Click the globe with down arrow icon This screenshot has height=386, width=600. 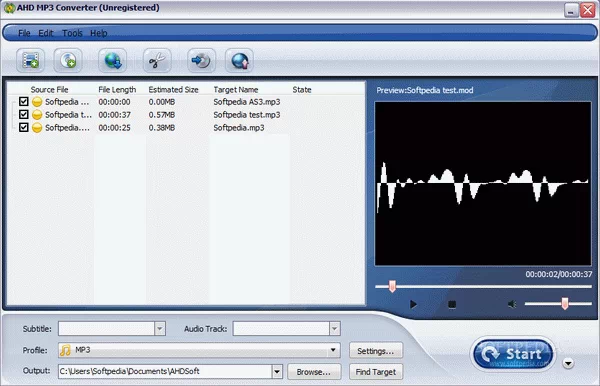(112, 60)
